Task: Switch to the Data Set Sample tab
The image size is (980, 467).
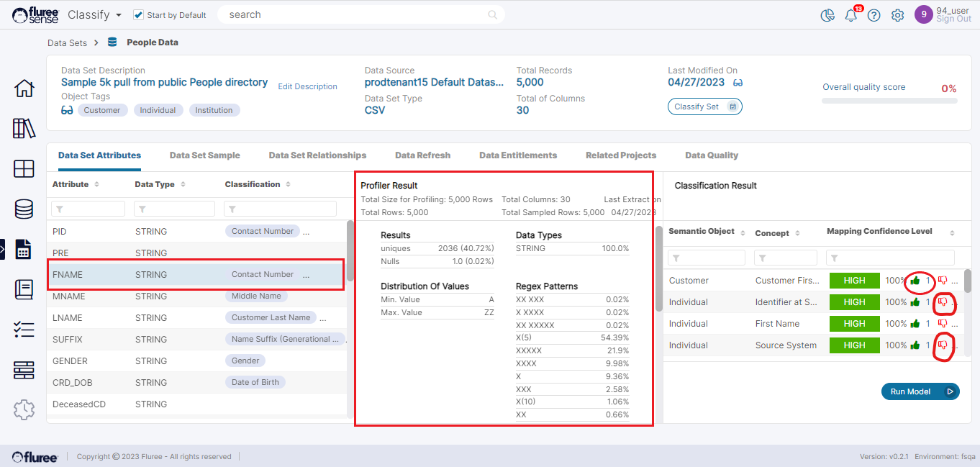Action: pos(204,155)
